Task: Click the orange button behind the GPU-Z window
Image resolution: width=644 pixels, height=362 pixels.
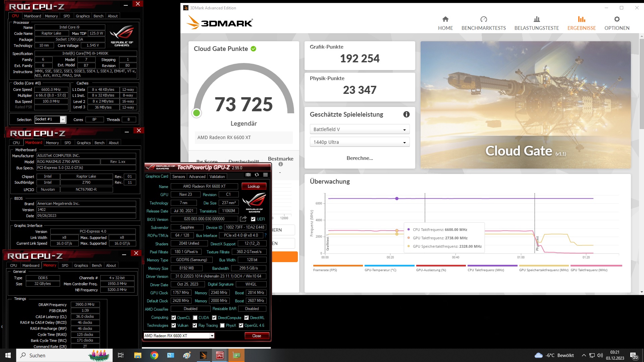Action: pyautogui.click(x=284, y=257)
